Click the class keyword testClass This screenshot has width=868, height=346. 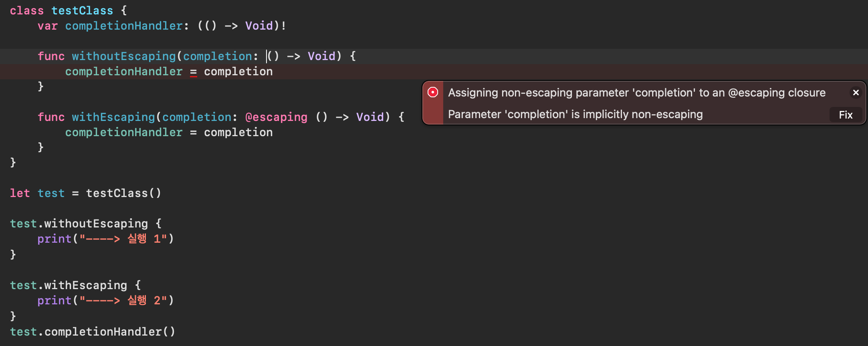click(x=26, y=10)
